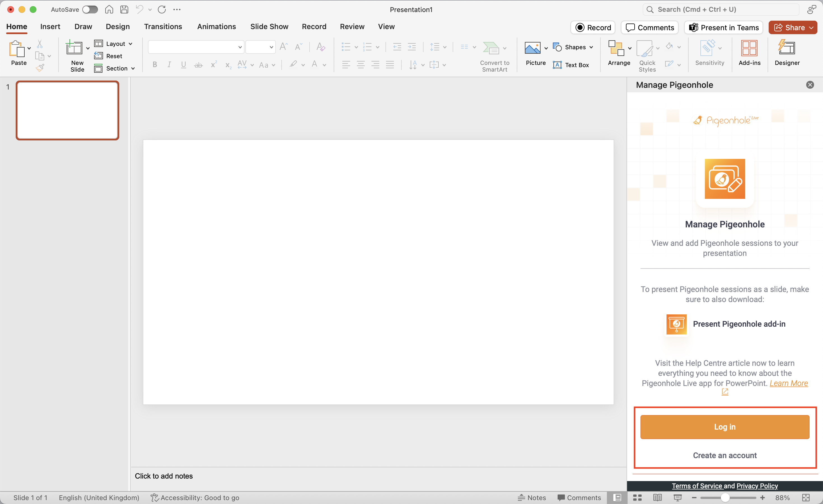Click the Record button at top right
Screen dimensions: 823x504
pyautogui.click(x=593, y=28)
